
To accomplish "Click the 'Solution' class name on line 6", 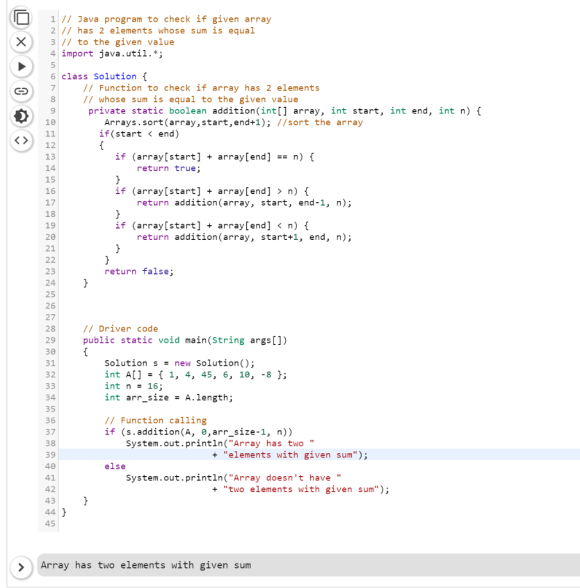I will click(115, 76).
